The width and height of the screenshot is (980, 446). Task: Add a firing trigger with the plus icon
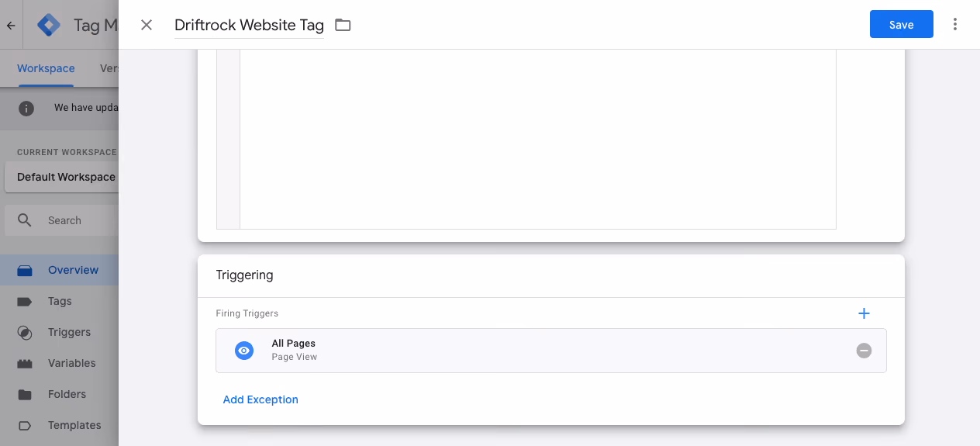(864, 313)
